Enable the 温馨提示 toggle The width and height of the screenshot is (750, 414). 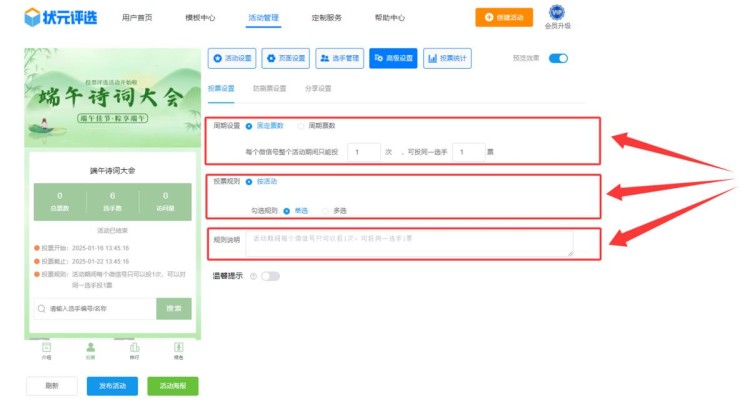point(270,276)
